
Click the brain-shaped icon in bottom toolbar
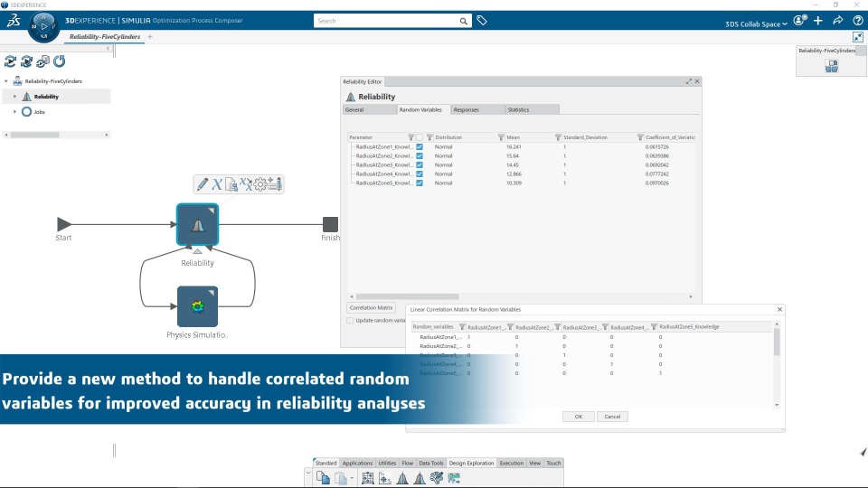[x=437, y=477]
